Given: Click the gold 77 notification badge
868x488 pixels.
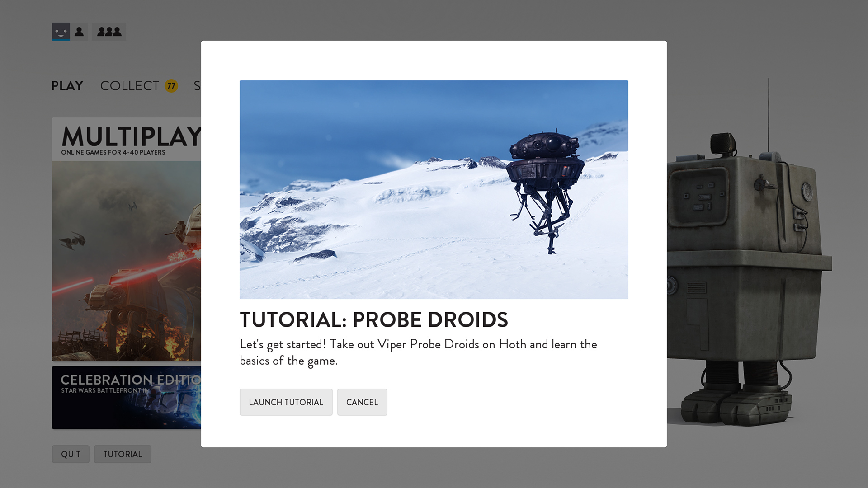Looking at the screenshot, I should pyautogui.click(x=171, y=86).
